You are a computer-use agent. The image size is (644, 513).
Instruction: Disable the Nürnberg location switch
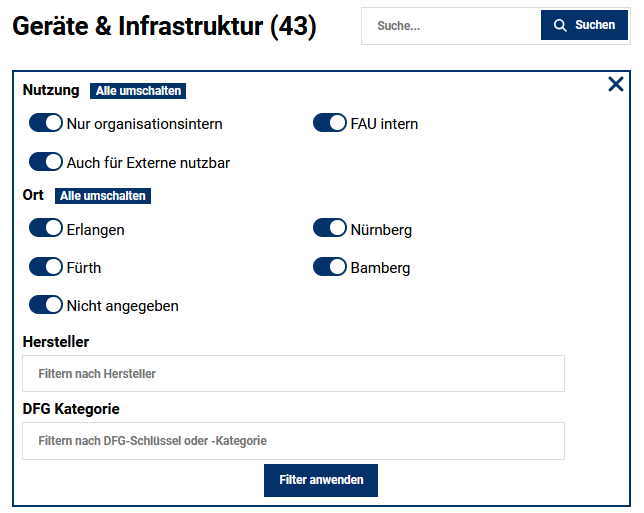point(330,228)
